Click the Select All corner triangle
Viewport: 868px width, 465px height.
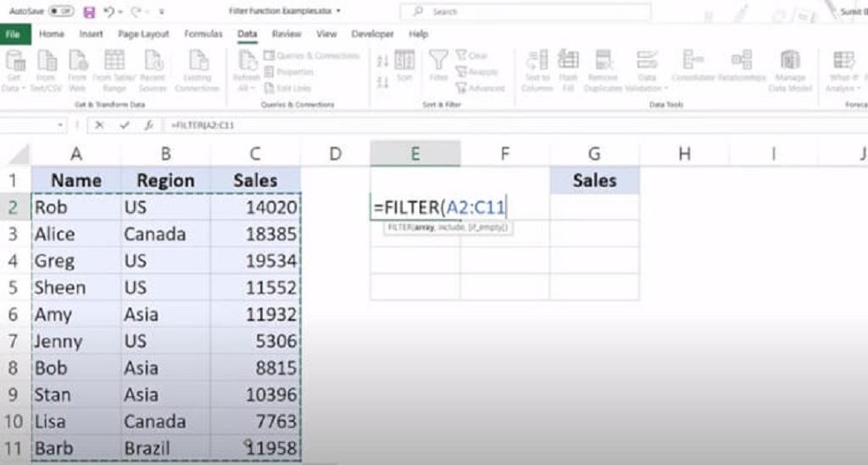point(19,154)
